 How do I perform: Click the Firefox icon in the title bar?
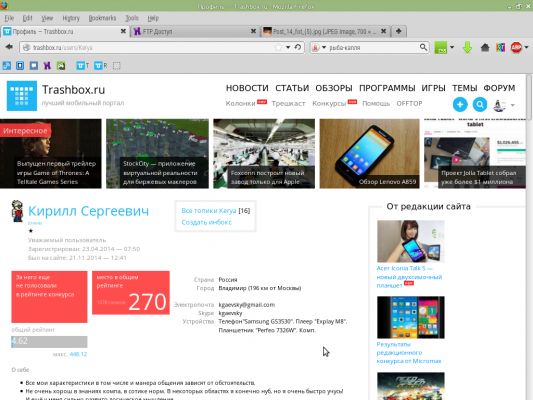4,5
